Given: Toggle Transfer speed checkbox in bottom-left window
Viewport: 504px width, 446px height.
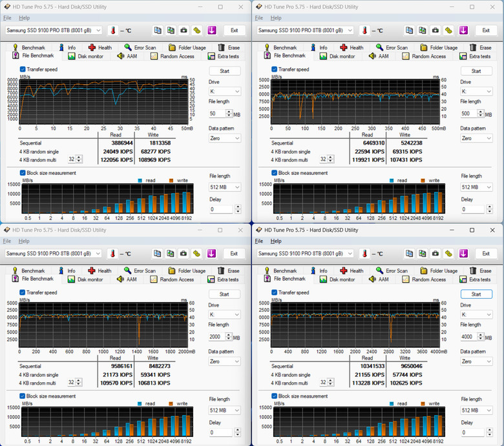Looking at the screenshot, I should click(x=22, y=292).
